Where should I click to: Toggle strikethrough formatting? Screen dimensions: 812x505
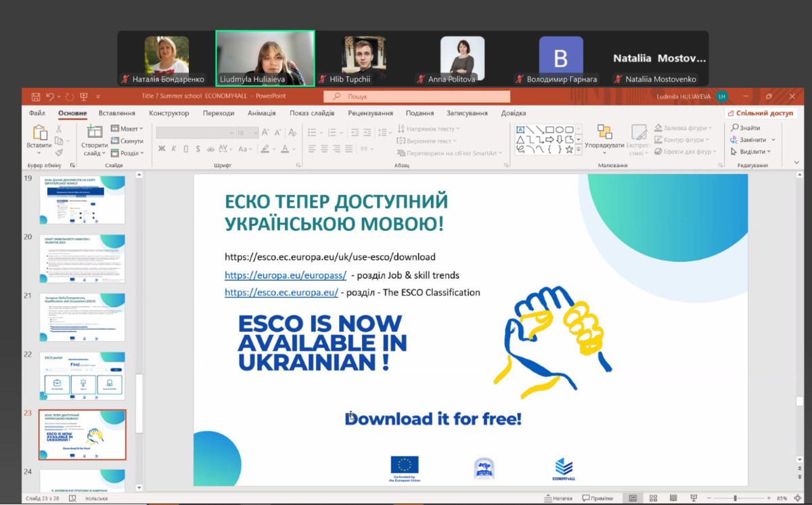point(210,149)
